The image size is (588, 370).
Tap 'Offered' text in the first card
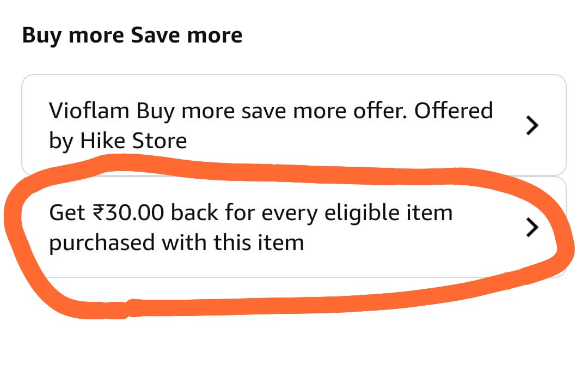click(x=454, y=111)
